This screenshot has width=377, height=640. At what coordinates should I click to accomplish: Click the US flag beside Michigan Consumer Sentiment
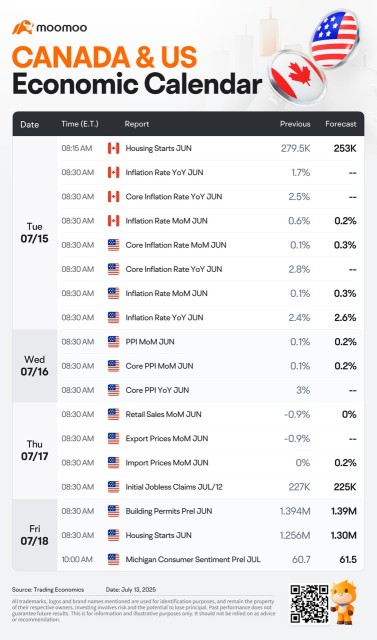[113, 559]
